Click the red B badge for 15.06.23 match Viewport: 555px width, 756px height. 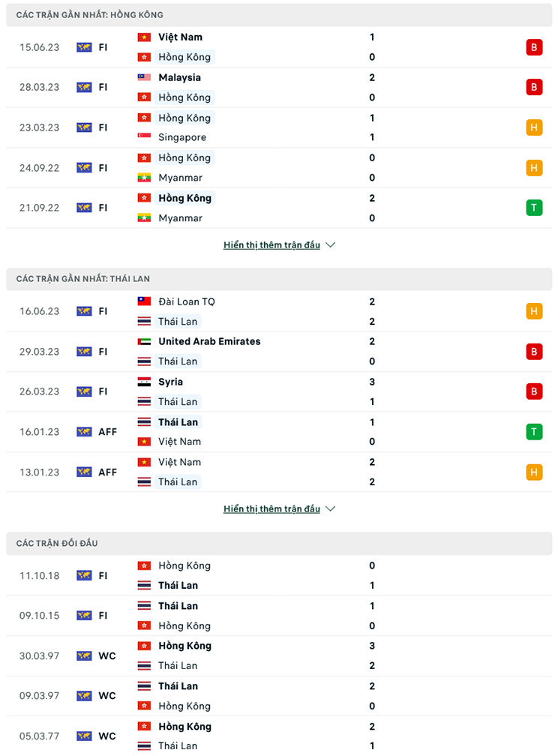click(x=534, y=47)
